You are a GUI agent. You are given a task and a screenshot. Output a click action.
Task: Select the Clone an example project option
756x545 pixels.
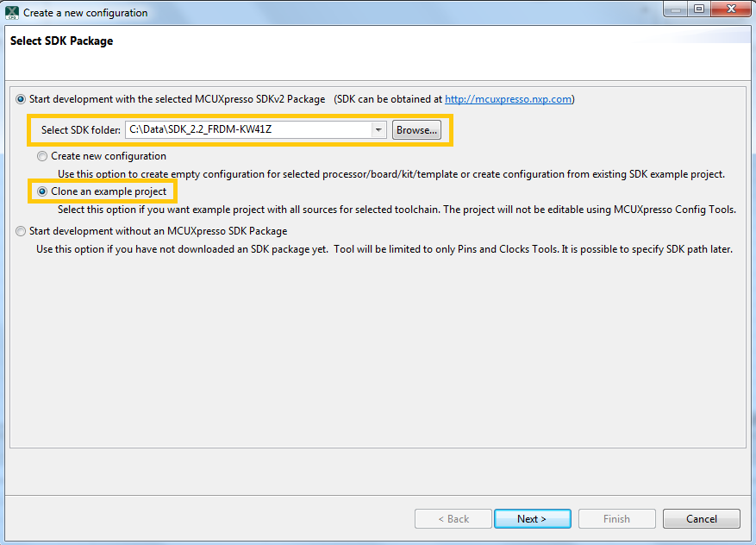(42, 191)
